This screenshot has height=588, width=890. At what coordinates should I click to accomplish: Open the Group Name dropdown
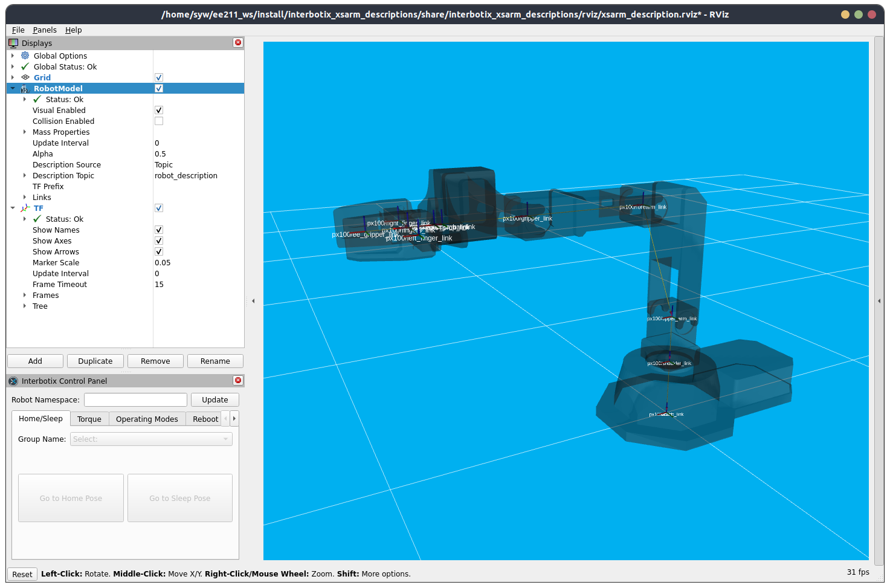pyautogui.click(x=151, y=439)
